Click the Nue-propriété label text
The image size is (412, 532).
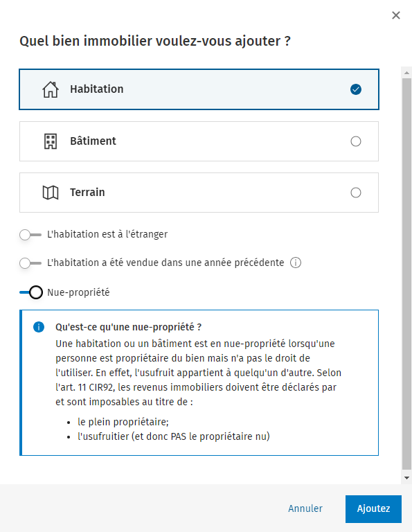pos(78,292)
